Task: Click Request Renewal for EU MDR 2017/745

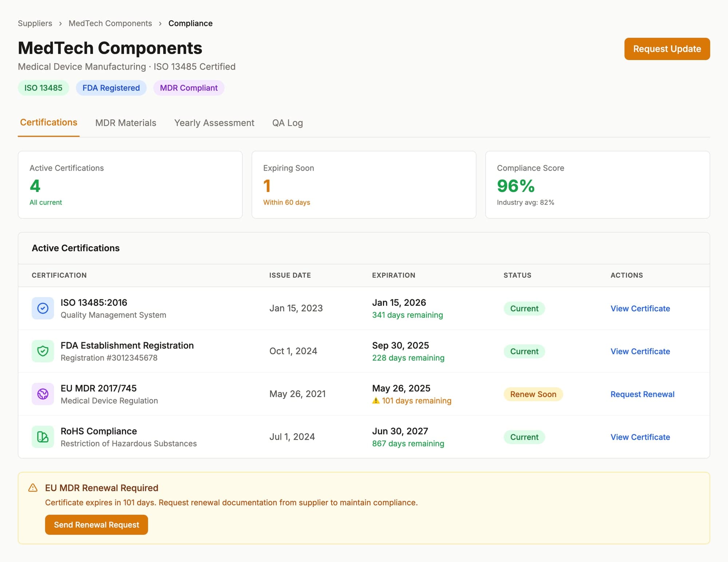Action: (642, 394)
